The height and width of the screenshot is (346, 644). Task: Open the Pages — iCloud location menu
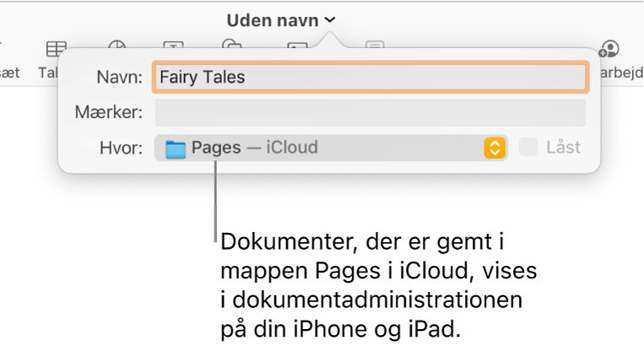click(329, 148)
